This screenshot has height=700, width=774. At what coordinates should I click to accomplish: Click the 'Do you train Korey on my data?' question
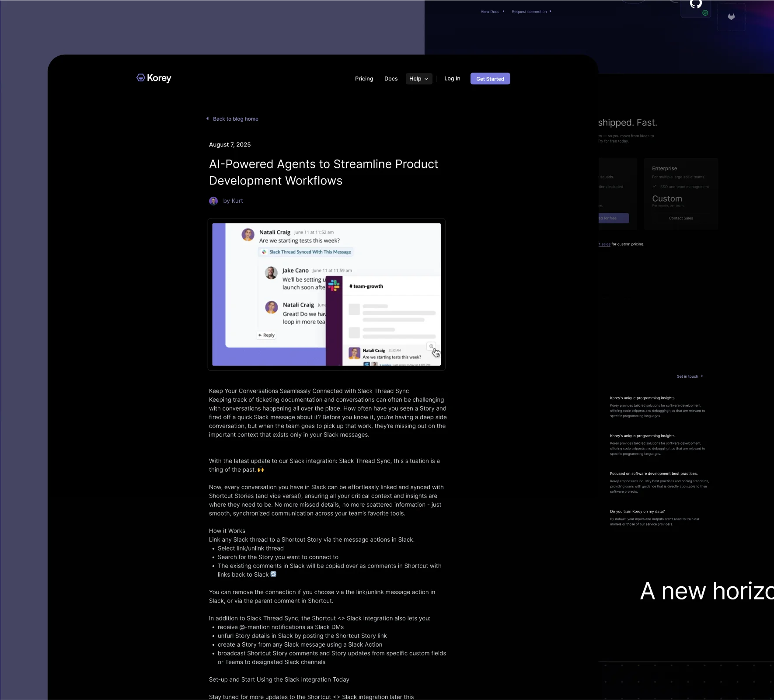637,512
